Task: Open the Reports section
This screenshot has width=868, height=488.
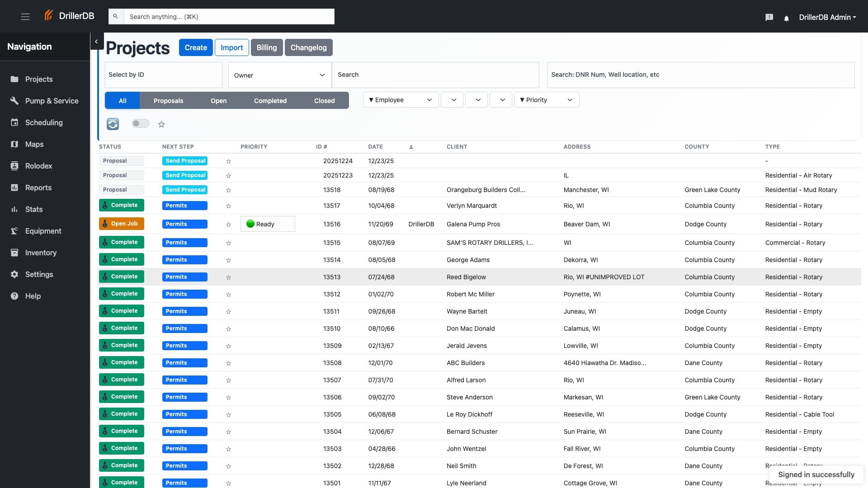Action: [38, 188]
